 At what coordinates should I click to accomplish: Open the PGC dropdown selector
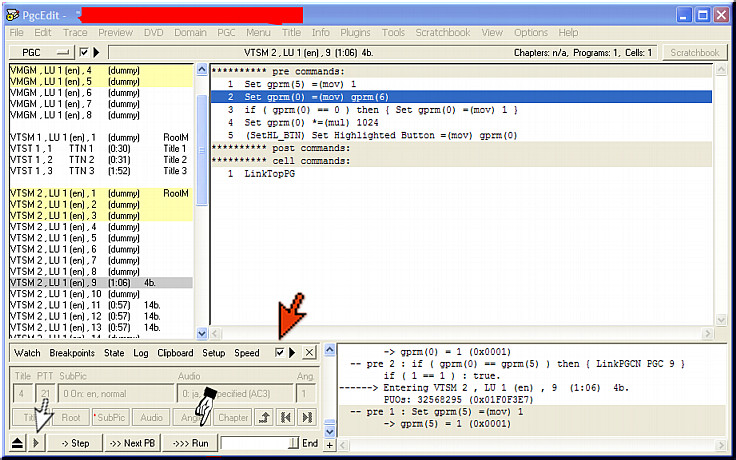(x=41, y=52)
